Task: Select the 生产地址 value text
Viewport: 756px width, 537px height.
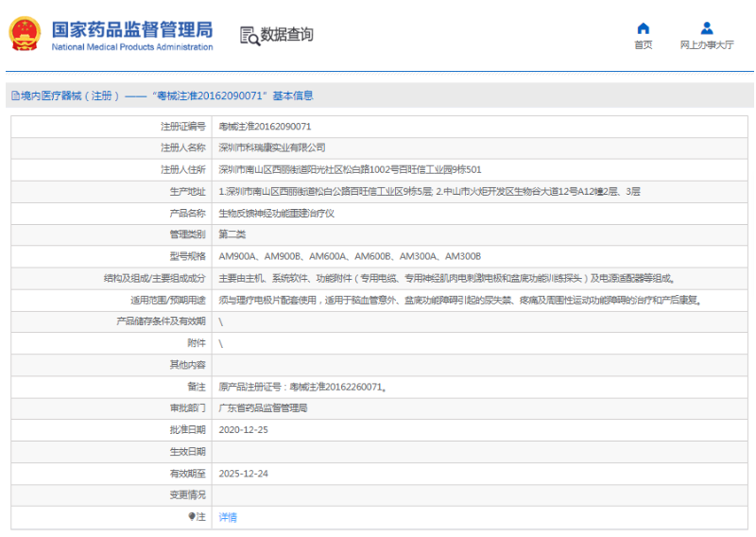Action: coord(429,192)
